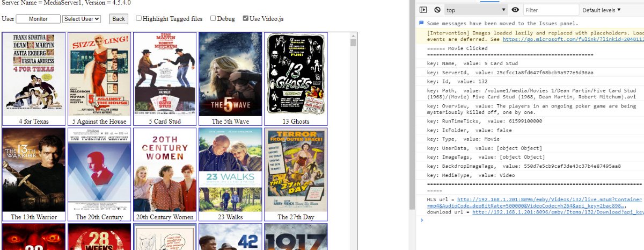Click the 'key: Id, value: 132' log line
Screen dimensions: 644x250
coord(457,81)
